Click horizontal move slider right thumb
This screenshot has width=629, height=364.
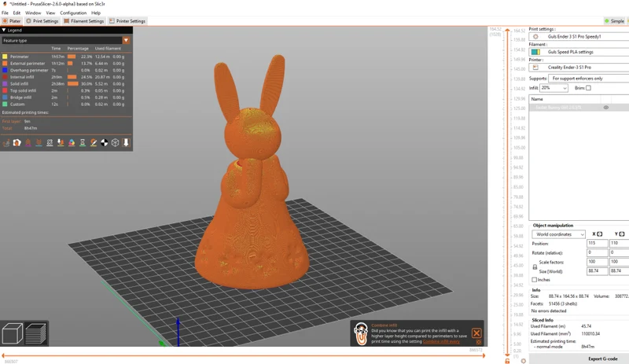tap(484, 355)
